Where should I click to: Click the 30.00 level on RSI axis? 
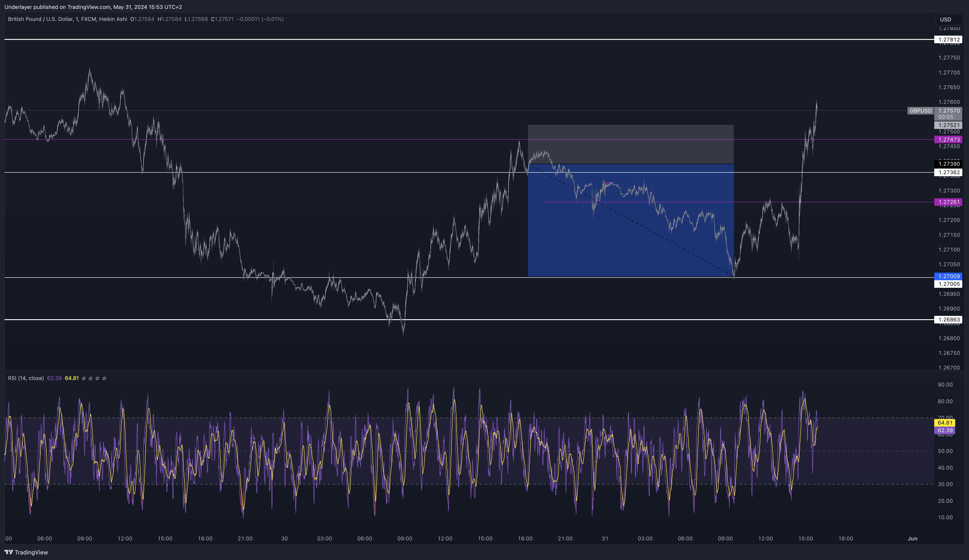coord(945,484)
